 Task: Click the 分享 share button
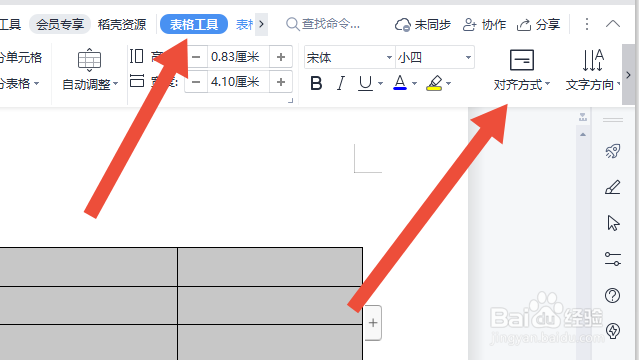538,24
